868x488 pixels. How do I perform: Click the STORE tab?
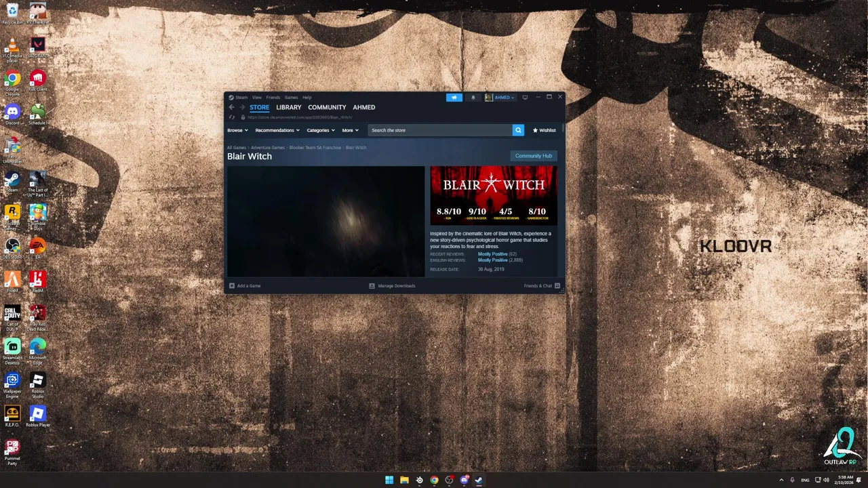tap(259, 107)
